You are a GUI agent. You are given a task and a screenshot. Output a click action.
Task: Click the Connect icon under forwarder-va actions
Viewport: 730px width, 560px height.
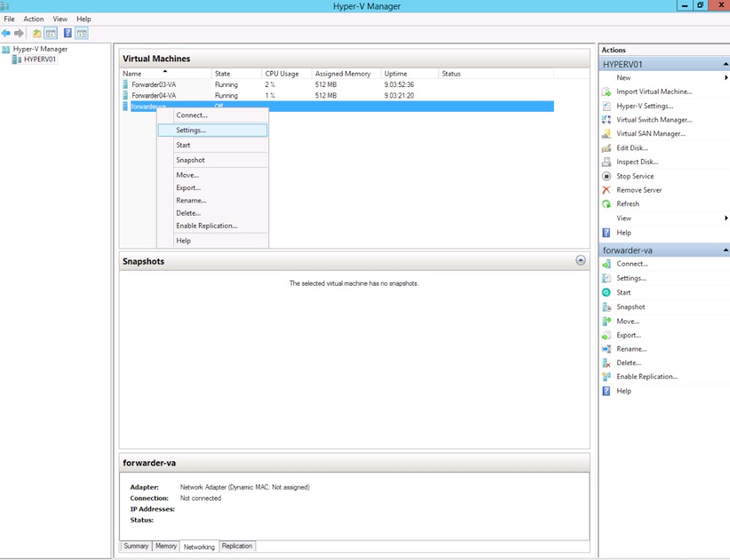tap(607, 264)
